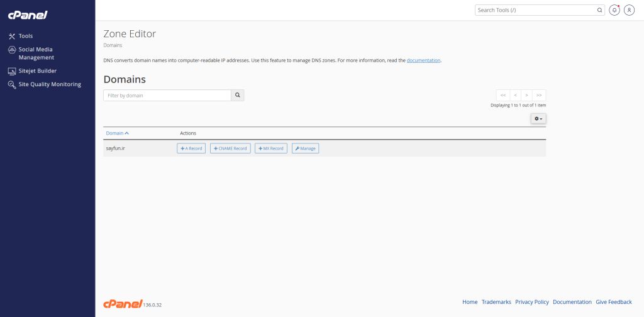The width and height of the screenshot is (644, 317).
Task: Click Manage for sayfun.ir zone
Action: pyautogui.click(x=305, y=148)
